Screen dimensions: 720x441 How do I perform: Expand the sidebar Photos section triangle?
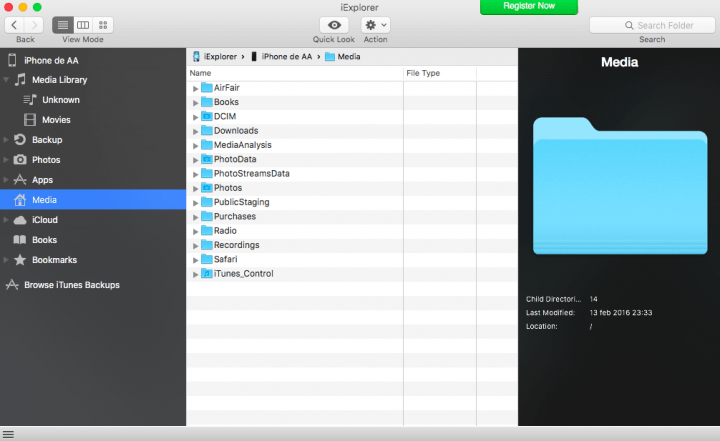(x=6, y=160)
